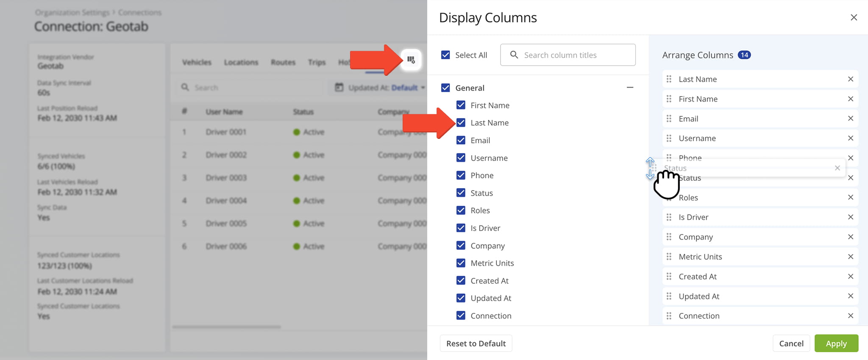Screen dimensions: 868x360
Task: Switch to the Vehicles tab
Action: pos(197,62)
